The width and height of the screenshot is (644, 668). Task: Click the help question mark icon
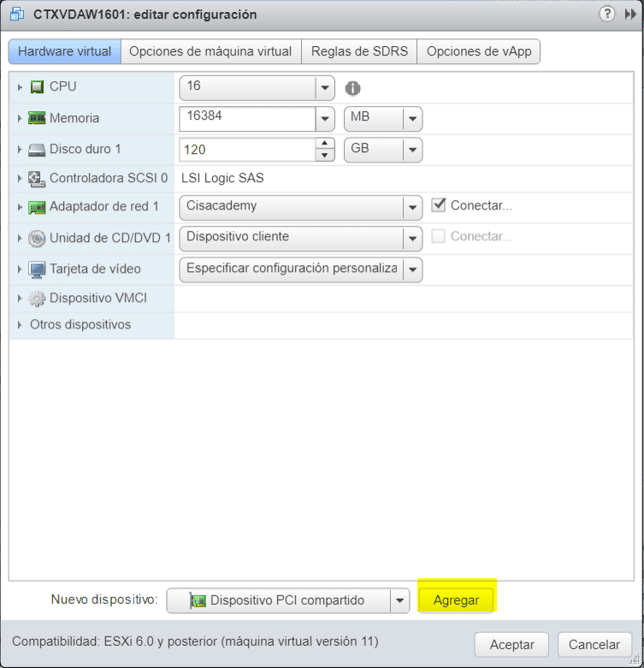pyautogui.click(x=607, y=14)
